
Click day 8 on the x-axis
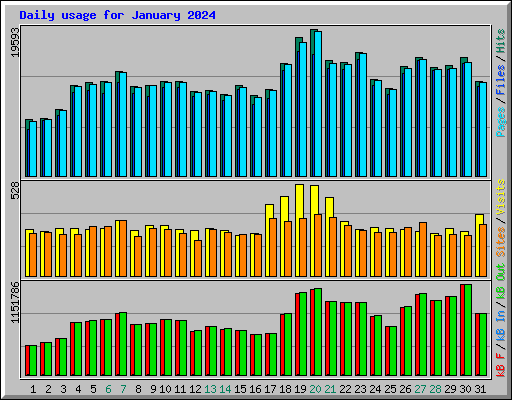(138, 389)
